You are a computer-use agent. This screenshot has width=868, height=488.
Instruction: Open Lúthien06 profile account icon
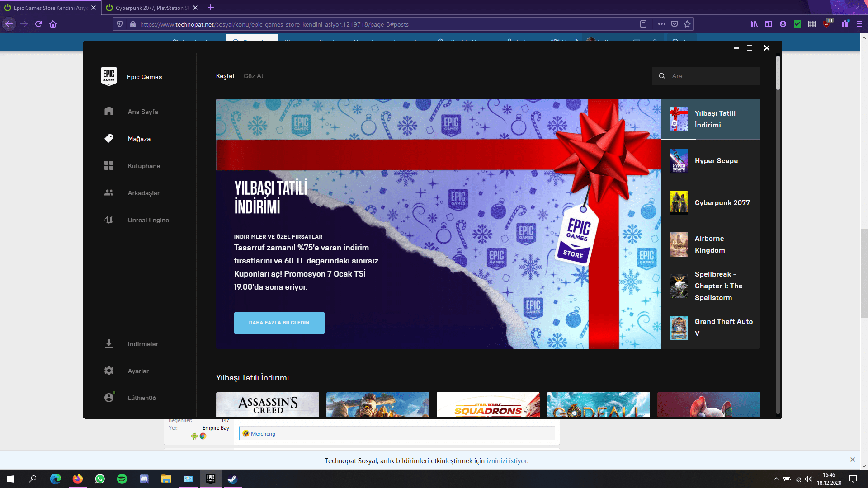(109, 397)
